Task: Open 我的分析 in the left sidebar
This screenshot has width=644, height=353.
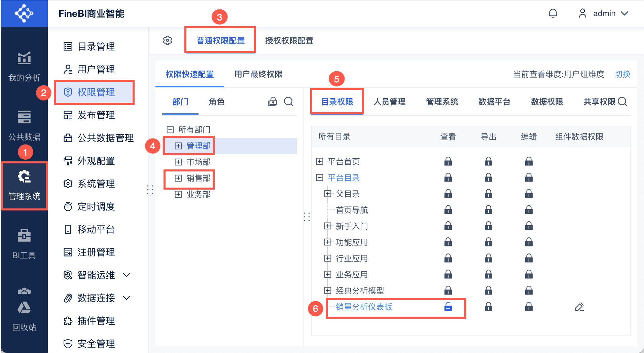Action: [x=24, y=66]
